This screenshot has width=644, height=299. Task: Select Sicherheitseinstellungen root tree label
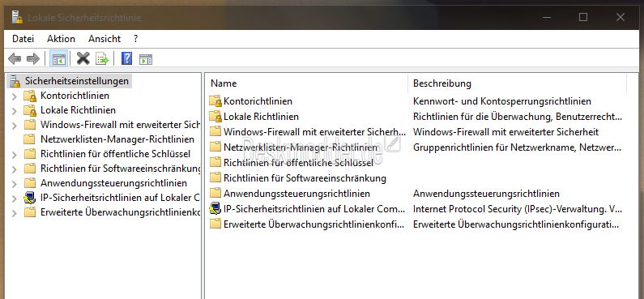[77, 81]
